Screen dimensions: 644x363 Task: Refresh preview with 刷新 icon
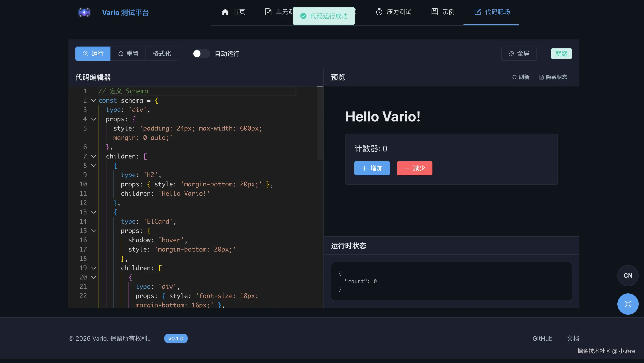521,77
